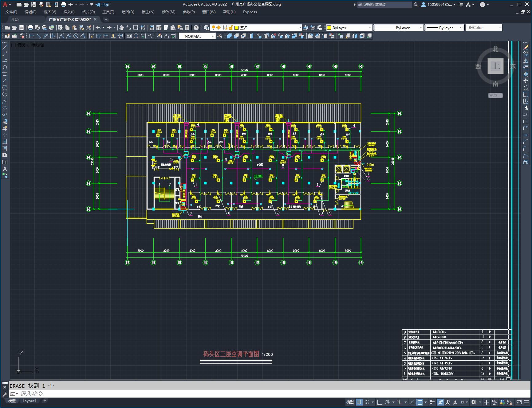This screenshot has height=408, width=532.
Task: Click the search magnifier icon
Action: coord(416,5)
